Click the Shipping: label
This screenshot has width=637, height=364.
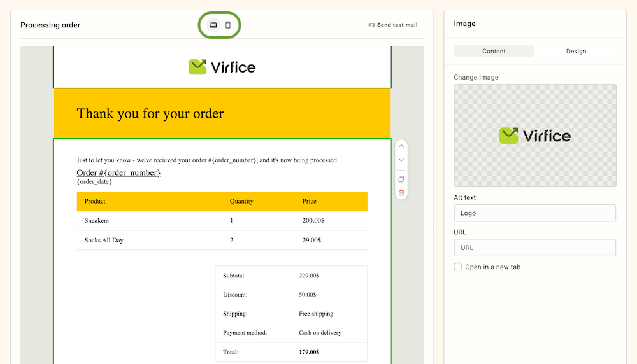click(x=235, y=314)
